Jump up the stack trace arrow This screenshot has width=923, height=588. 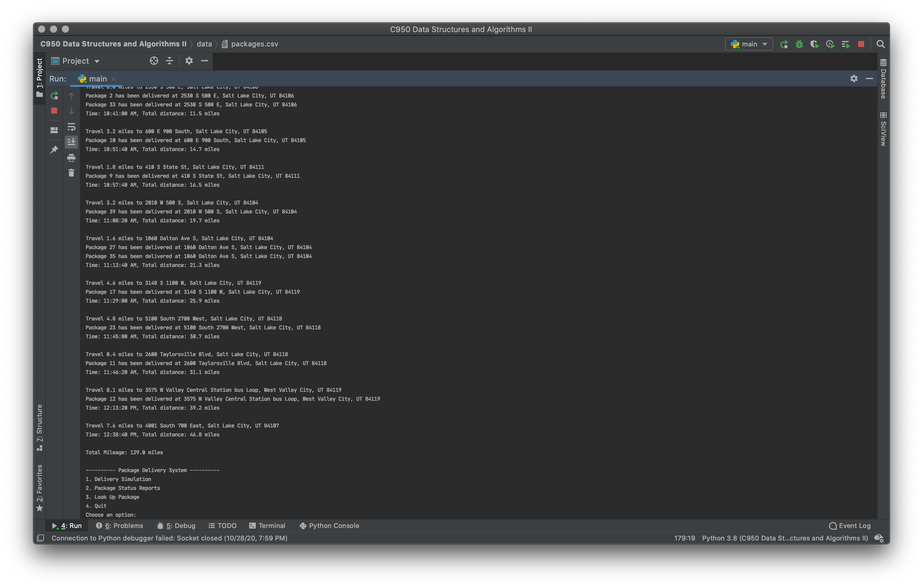point(71,95)
